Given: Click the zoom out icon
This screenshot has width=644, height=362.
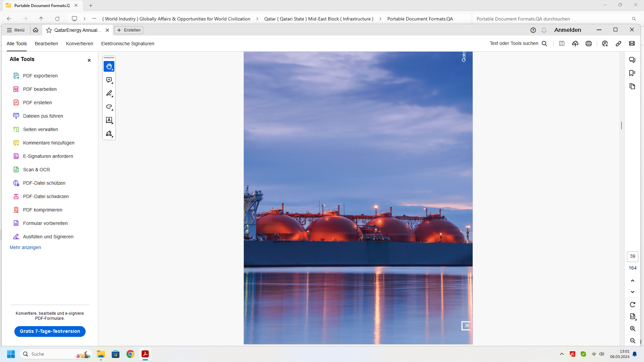Looking at the screenshot, I should [633, 341].
